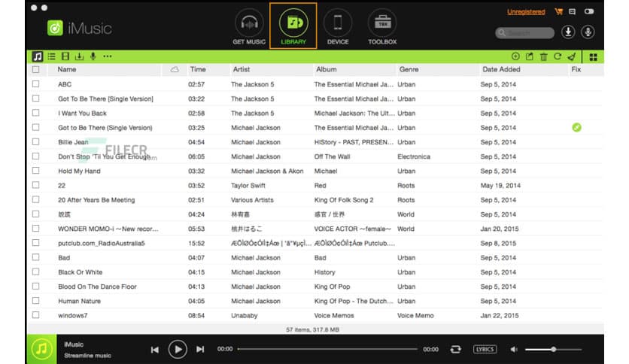
Task: Open the more options ellipsis
Action: (108, 56)
